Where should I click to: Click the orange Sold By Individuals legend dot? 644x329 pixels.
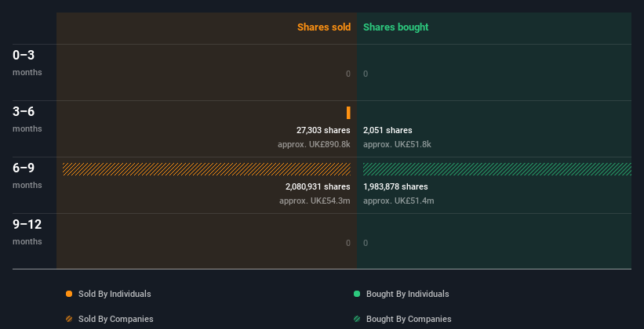click(x=69, y=294)
